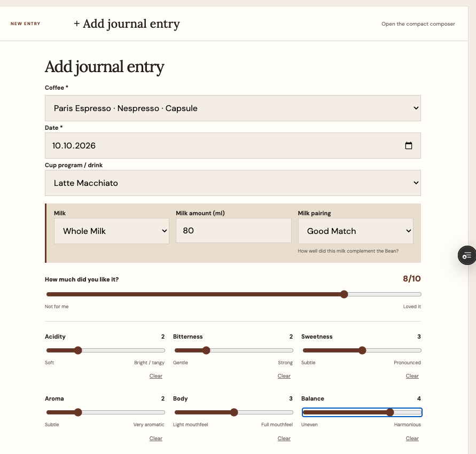Clear the Bitterness rating
Image resolution: width=476 pixels, height=454 pixels.
click(x=284, y=376)
